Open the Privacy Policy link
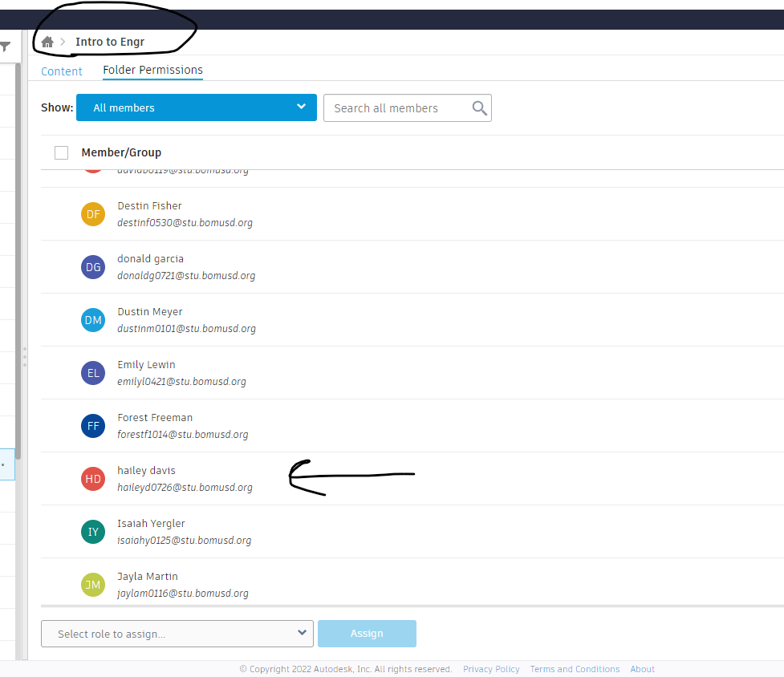 click(x=491, y=669)
